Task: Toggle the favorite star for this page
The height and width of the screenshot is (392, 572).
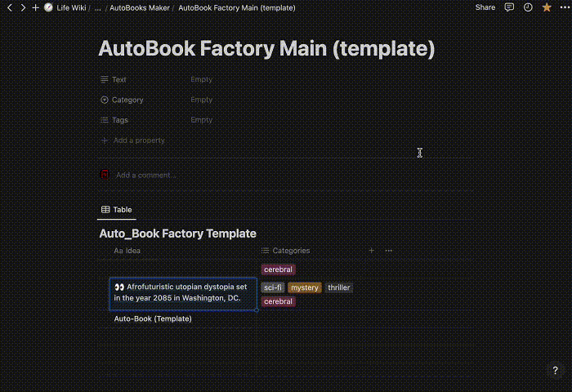Action: tap(547, 7)
